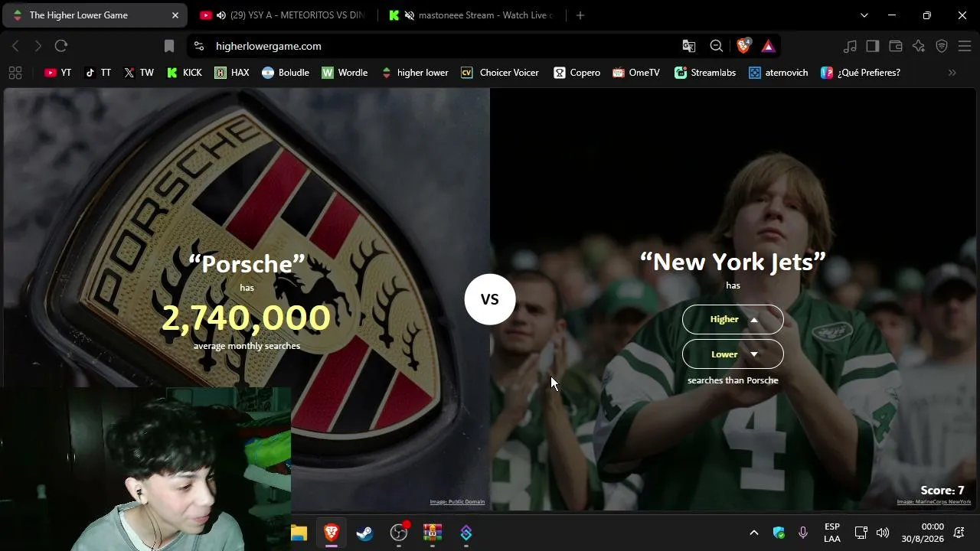Screen dimensions: 980x551
Task: Open the KICK bookmark
Action: (185, 73)
